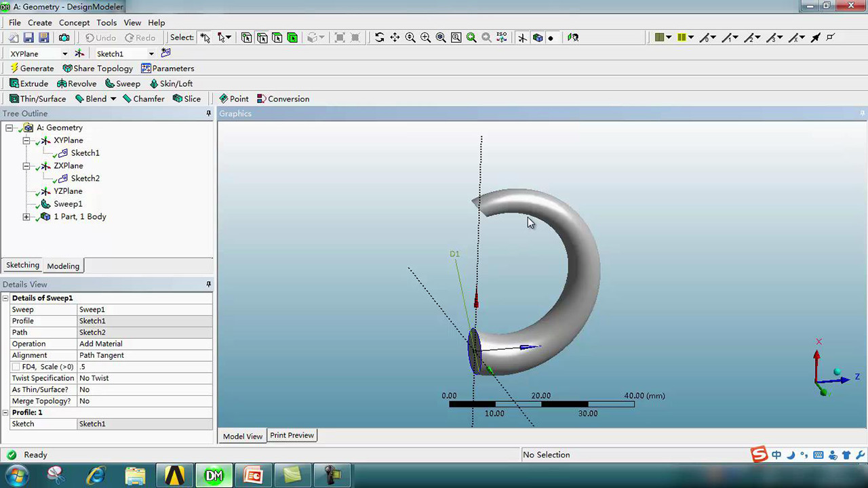
Task: Open Internet Explorer from taskbar
Action: (x=96, y=476)
